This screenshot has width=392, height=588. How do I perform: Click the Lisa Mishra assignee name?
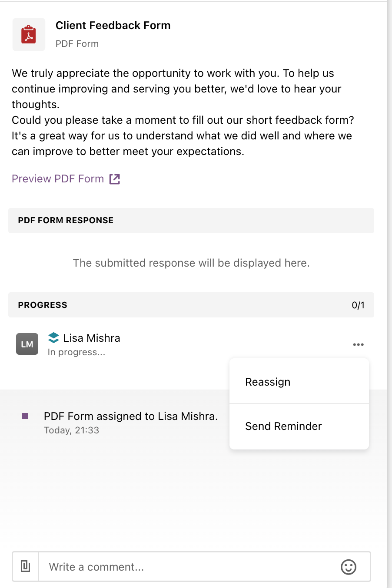point(92,338)
